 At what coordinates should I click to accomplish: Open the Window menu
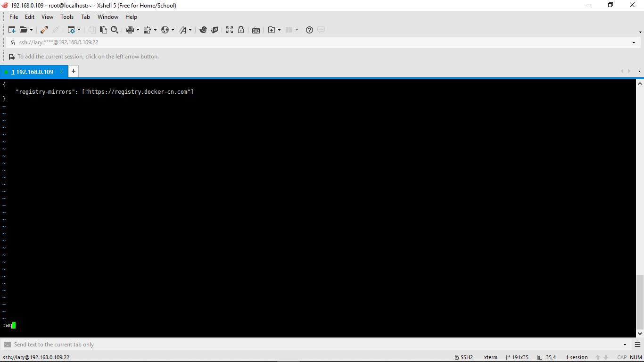click(x=108, y=16)
